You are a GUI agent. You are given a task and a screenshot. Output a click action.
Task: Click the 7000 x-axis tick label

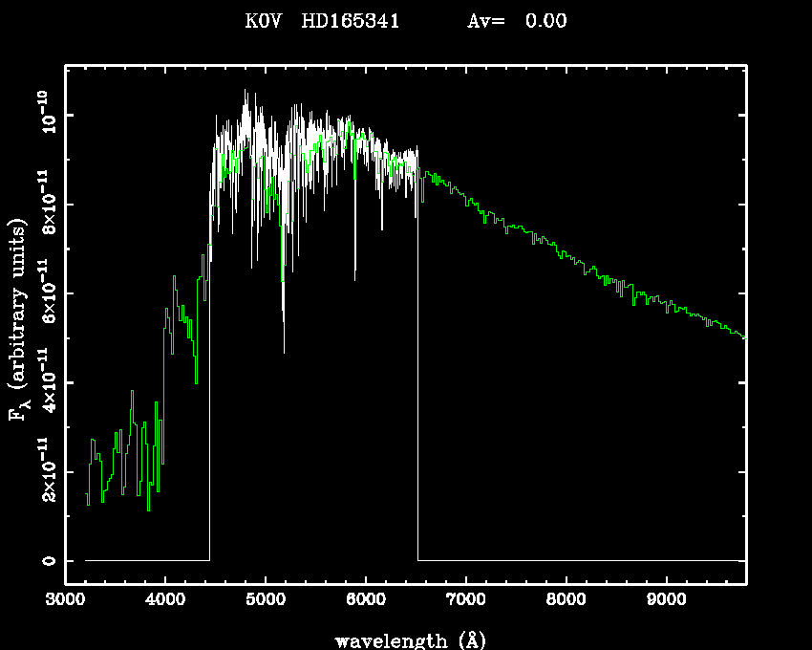click(466, 602)
